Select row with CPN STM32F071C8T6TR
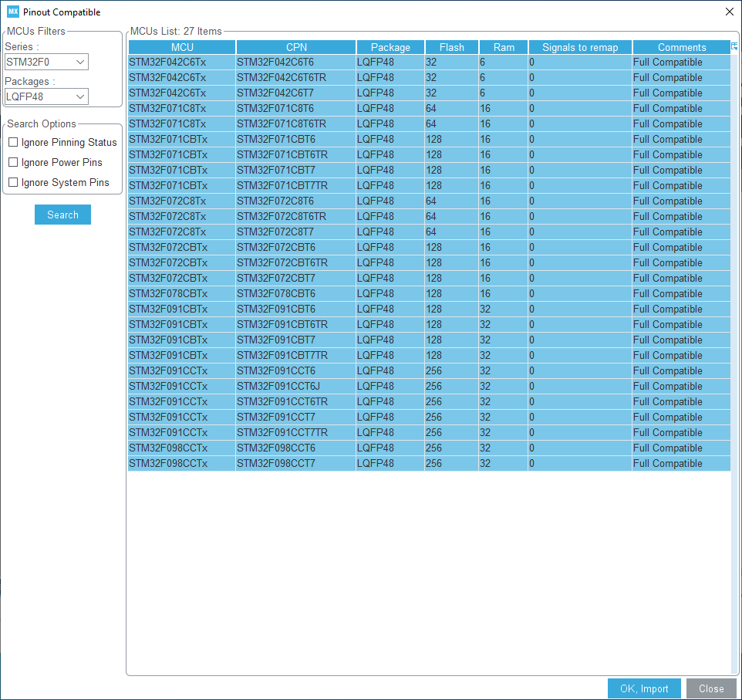 (x=429, y=123)
